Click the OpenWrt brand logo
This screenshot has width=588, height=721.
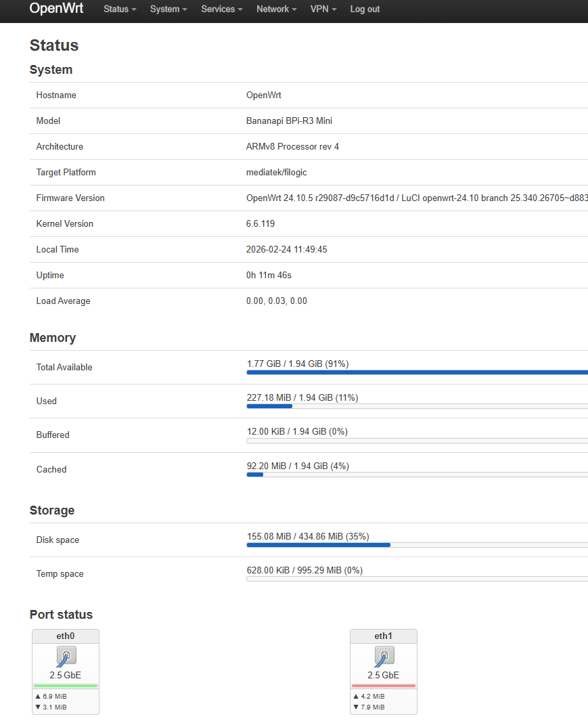coord(56,9)
